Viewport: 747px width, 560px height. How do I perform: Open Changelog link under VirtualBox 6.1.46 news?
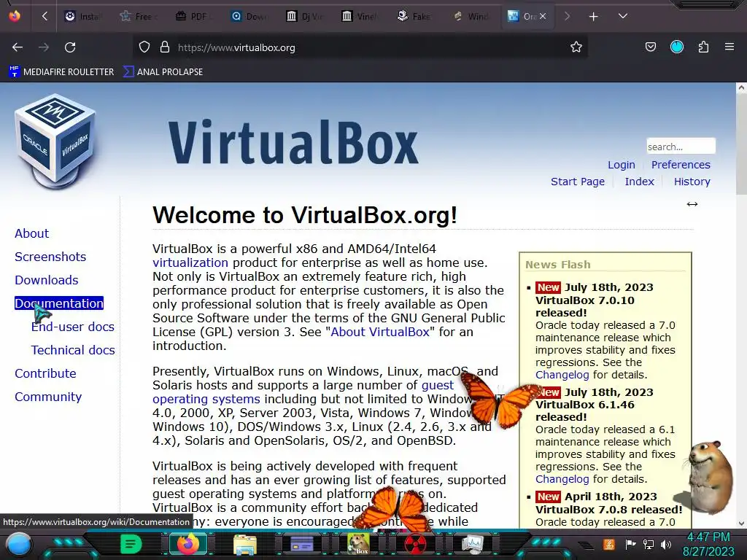(562, 479)
